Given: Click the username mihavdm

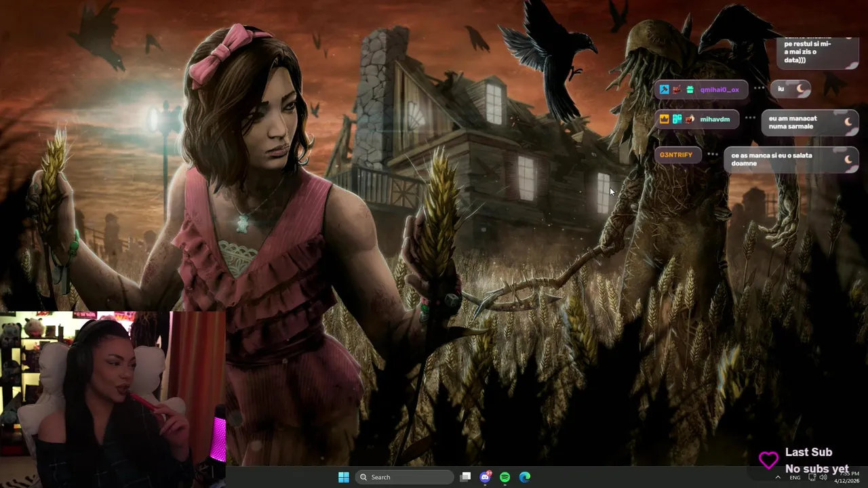Looking at the screenshot, I should pos(715,119).
